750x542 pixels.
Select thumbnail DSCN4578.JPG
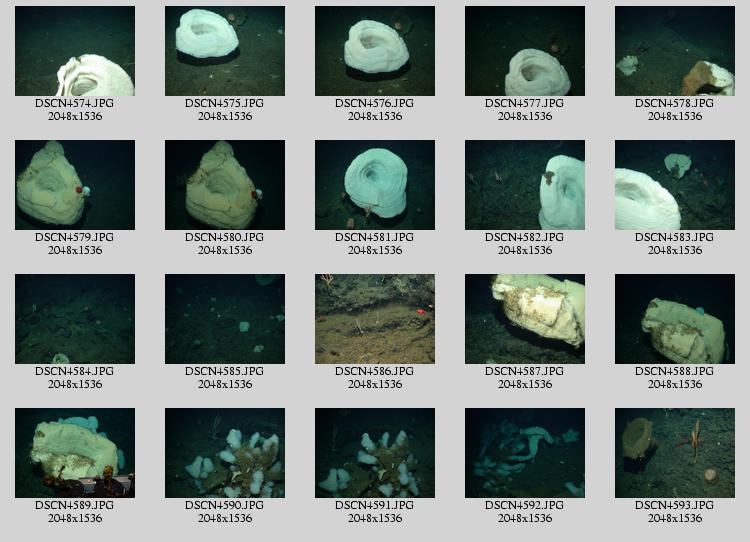675,51
